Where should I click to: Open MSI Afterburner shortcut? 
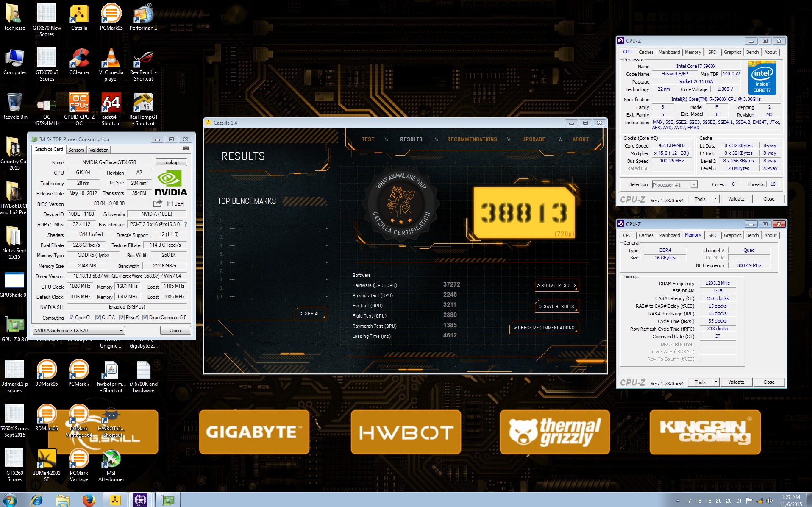[111, 465]
